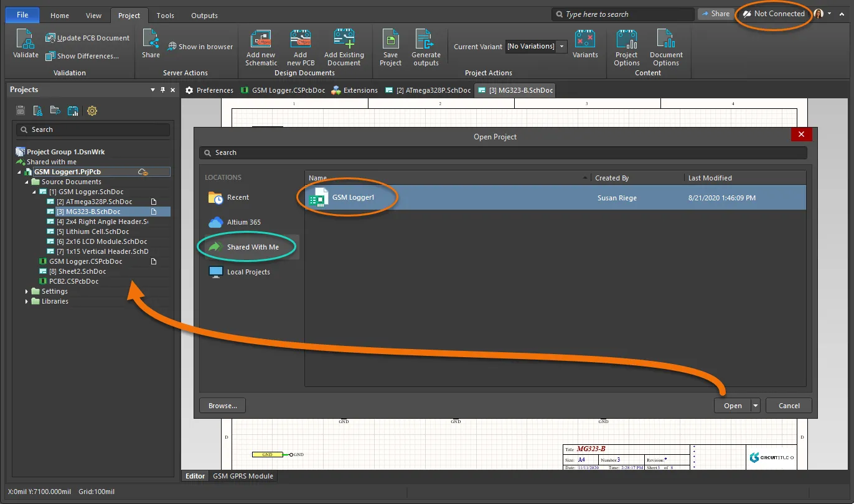This screenshot has width=854, height=504.
Task: Switch to the Tools ribbon tab
Action: [x=166, y=16]
